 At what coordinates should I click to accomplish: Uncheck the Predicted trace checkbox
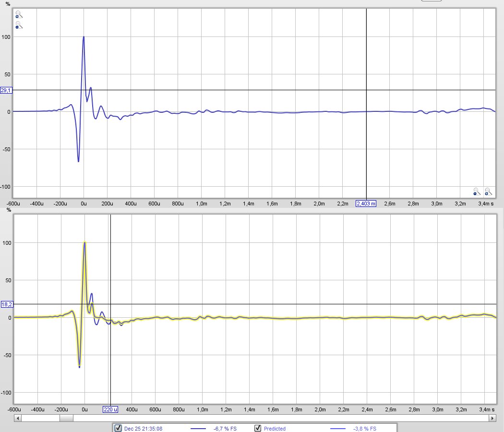(257, 428)
